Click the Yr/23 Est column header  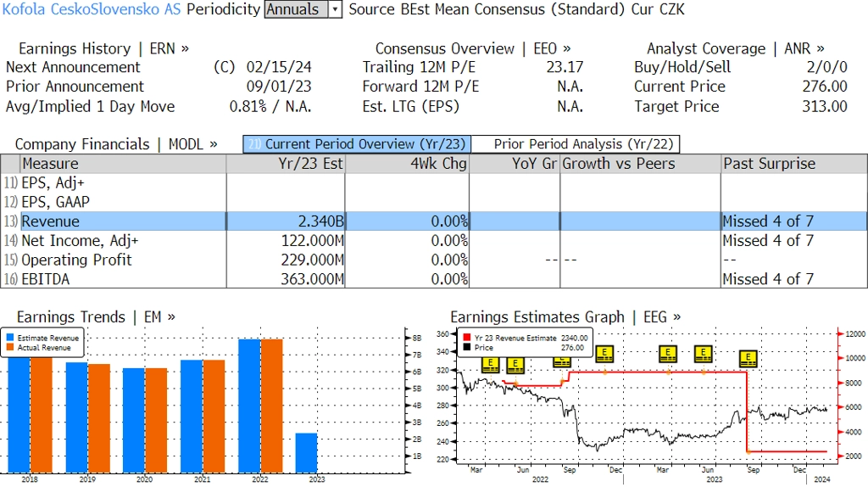coord(286,164)
